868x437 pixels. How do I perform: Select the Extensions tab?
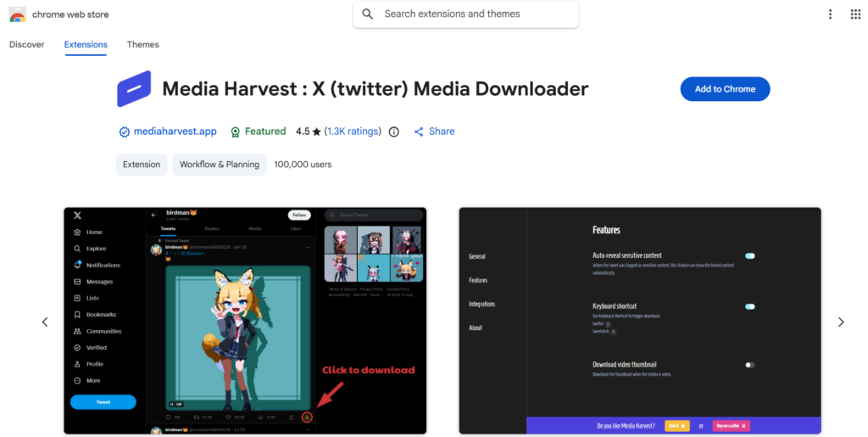[86, 44]
